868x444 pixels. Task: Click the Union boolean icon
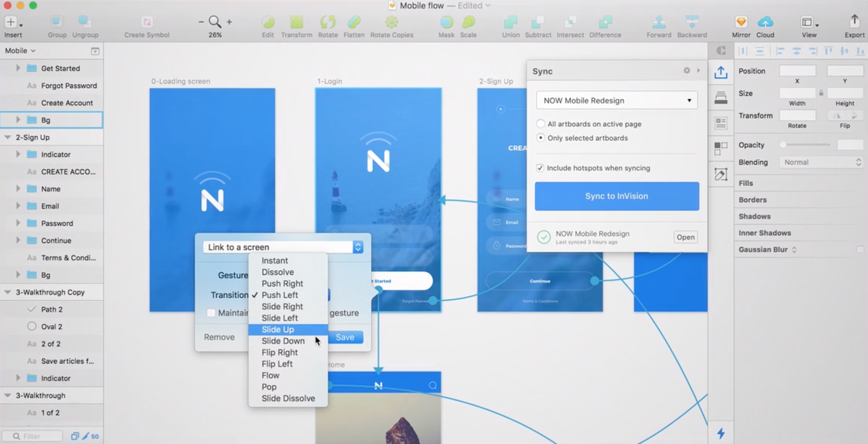(510, 23)
